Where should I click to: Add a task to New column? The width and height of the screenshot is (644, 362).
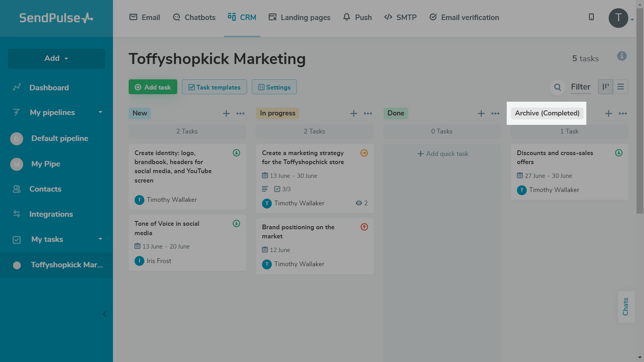[226, 113]
